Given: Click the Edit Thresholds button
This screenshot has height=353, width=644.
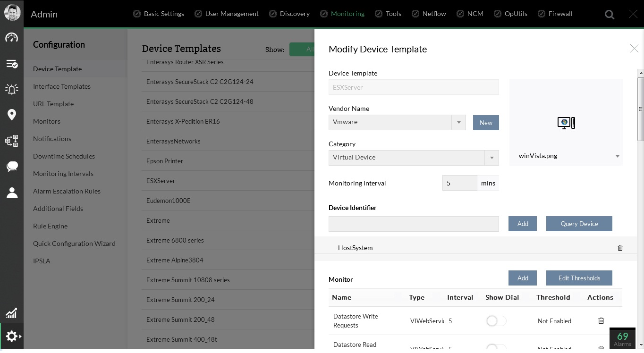Looking at the screenshot, I should (x=579, y=278).
